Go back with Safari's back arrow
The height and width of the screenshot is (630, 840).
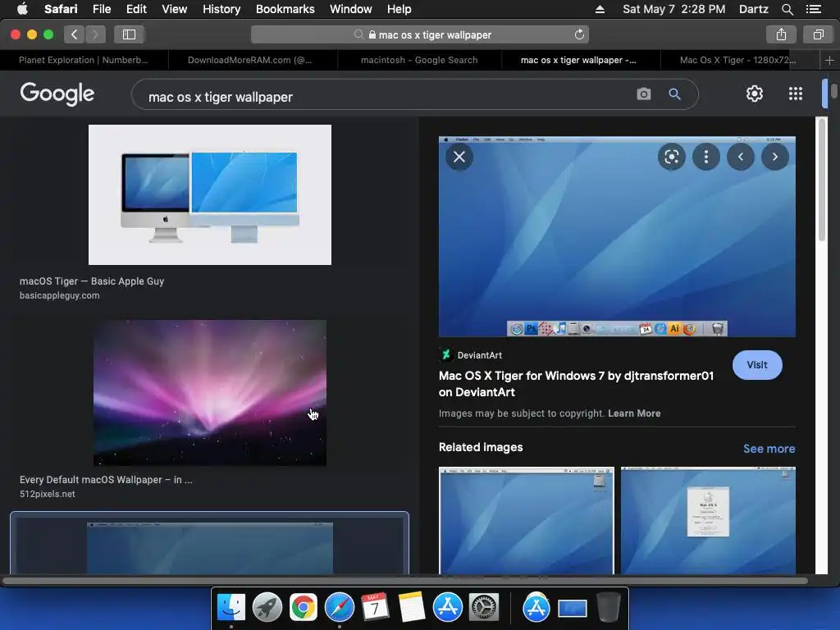coord(75,34)
